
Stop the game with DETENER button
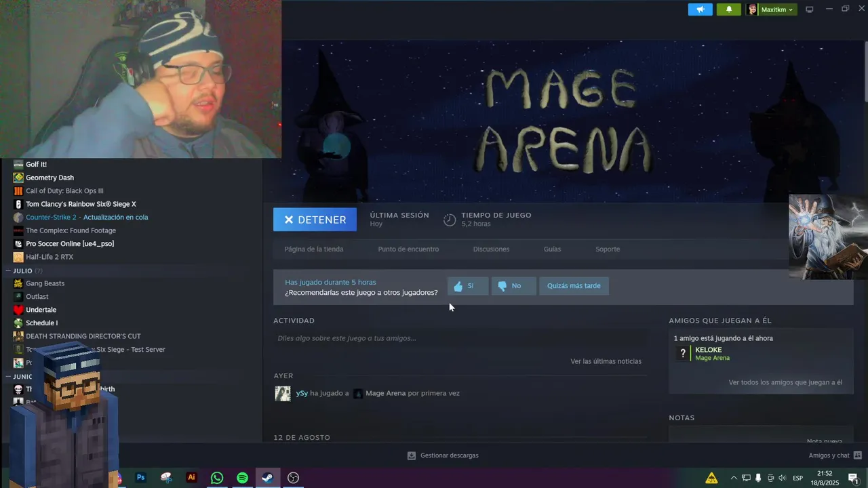[315, 220]
